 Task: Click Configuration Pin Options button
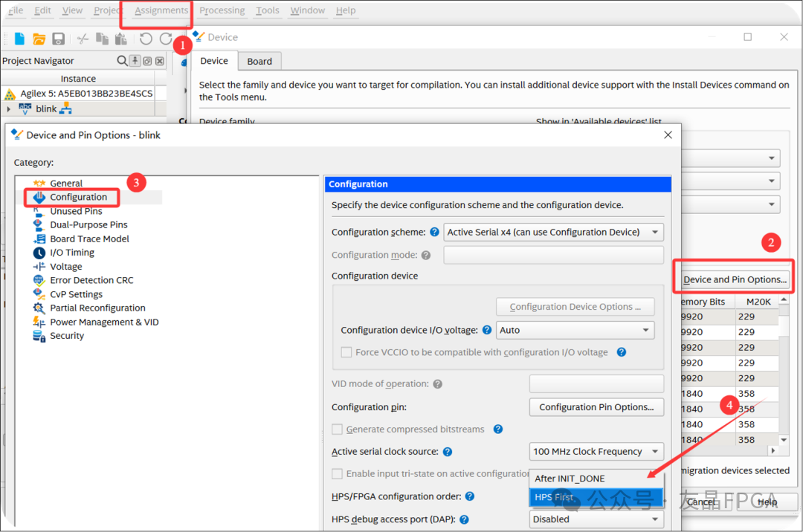pyautogui.click(x=596, y=407)
